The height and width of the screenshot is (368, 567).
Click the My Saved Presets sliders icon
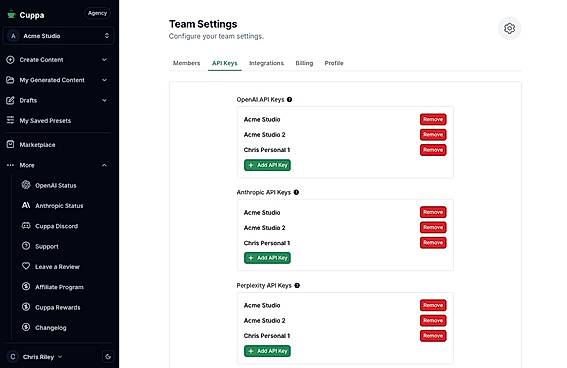10,120
